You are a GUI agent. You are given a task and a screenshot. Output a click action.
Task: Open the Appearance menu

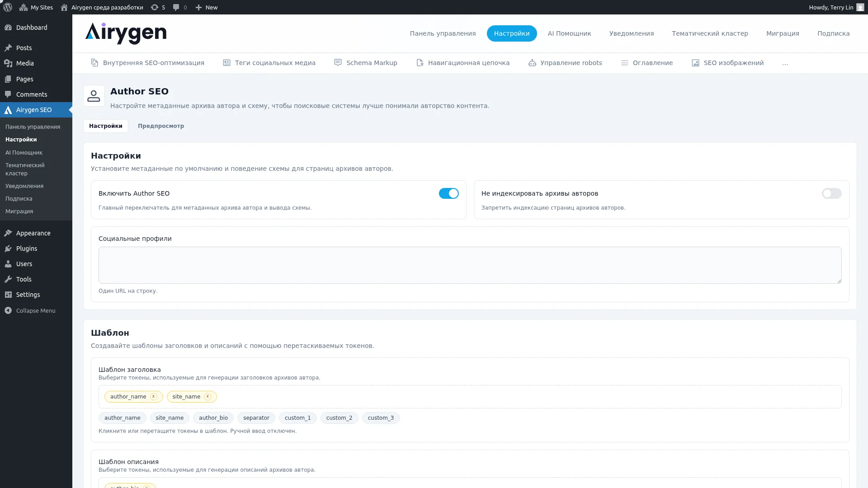point(36,233)
